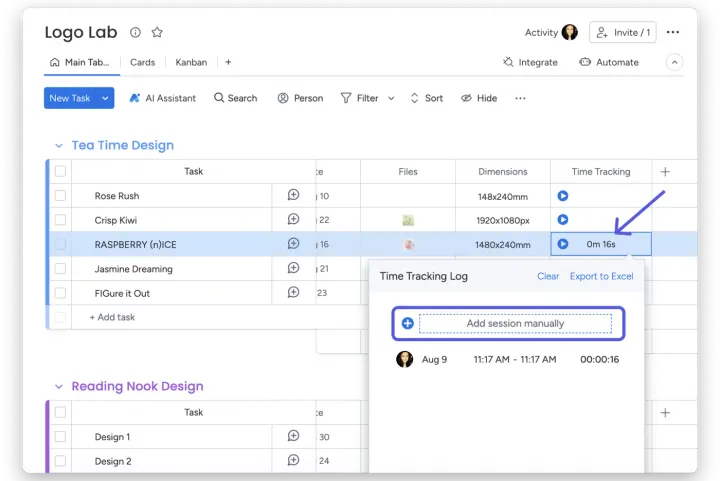Select all tasks in Tea Time Design
This screenshot has width=720, height=481.
point(60,171)
